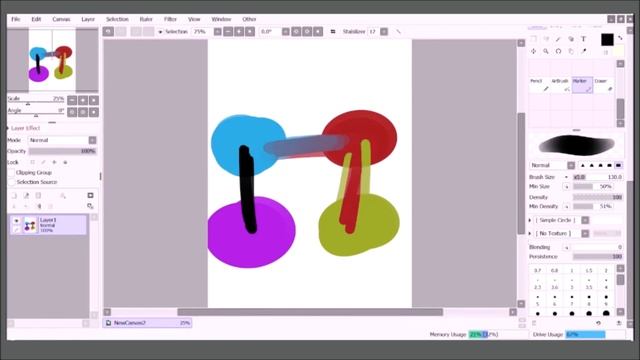Toggle the lock-all padlock icon

click(x=65, y=162)
